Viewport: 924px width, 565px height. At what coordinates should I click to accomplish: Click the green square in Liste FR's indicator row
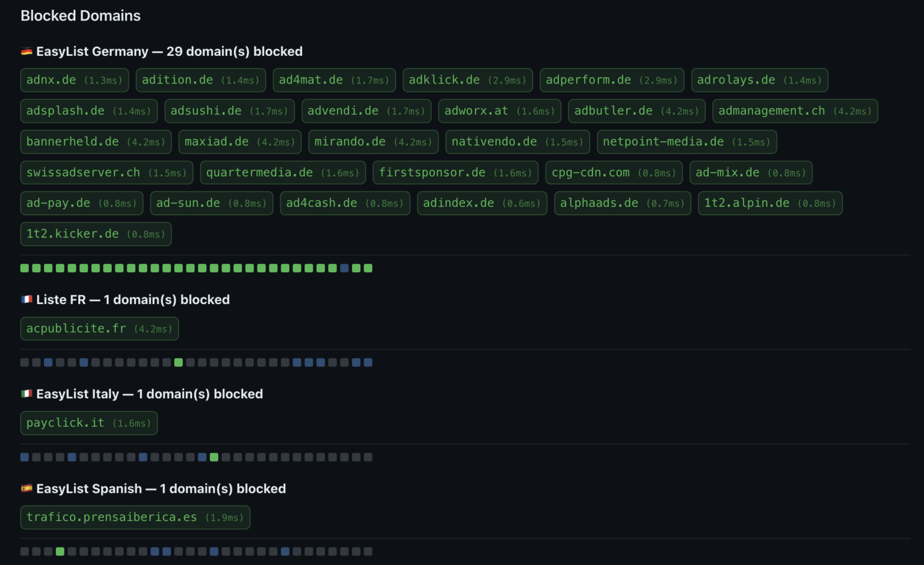[x=179, y=362]
